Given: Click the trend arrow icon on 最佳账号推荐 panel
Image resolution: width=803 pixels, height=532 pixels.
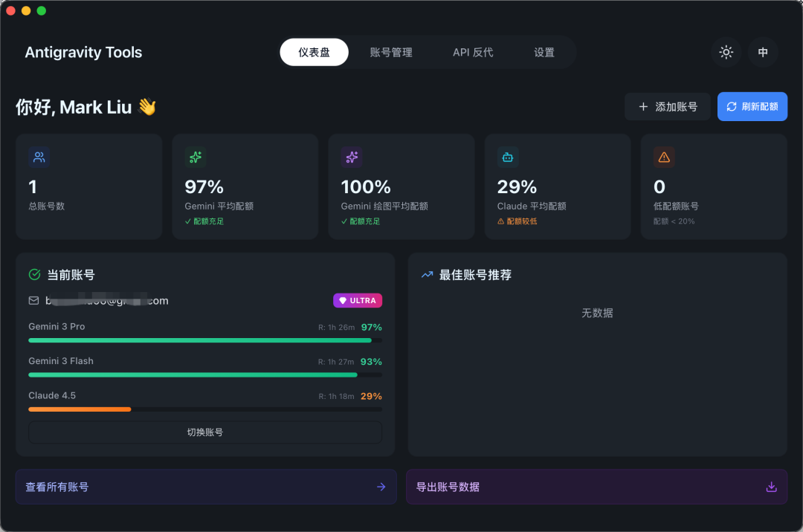Looking at the screenshot, I should pos(426,274).
